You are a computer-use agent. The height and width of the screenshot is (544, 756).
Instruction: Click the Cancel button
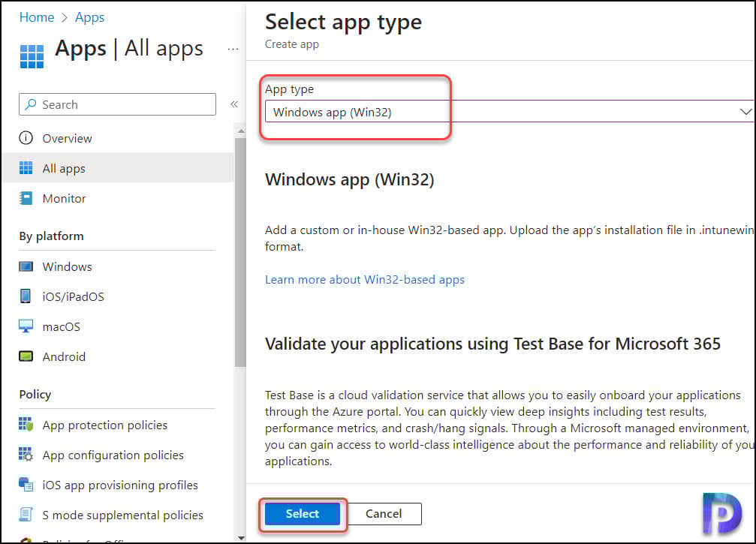point(384,514)
